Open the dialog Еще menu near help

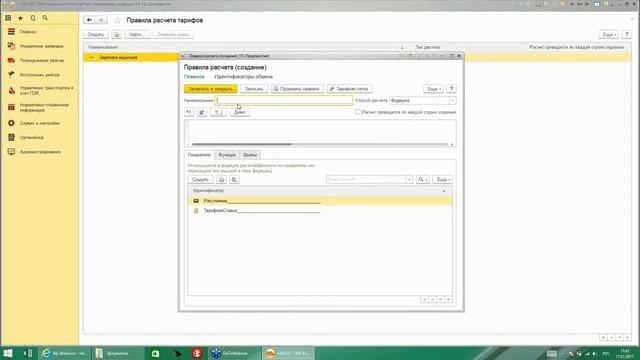pos(433,89)
